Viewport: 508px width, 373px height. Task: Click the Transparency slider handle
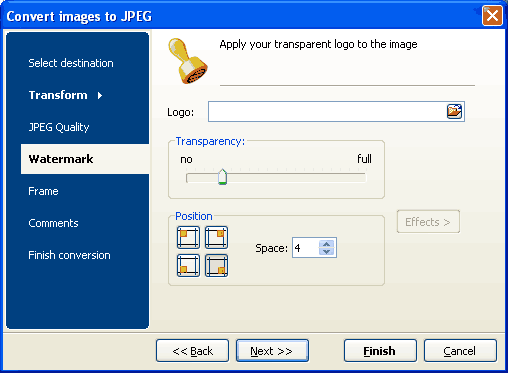click(x=222, y=177)
